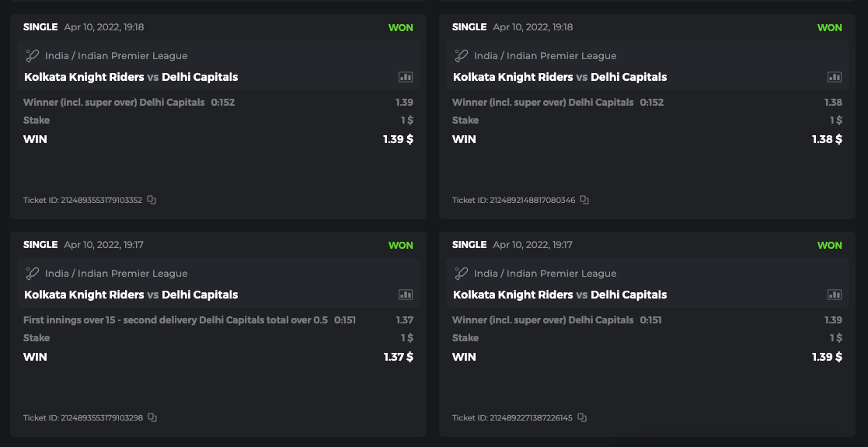Select the Winner bet line with 1.38 odds
The height and width of the screenshot is (447, 868).
coord(542,103)
